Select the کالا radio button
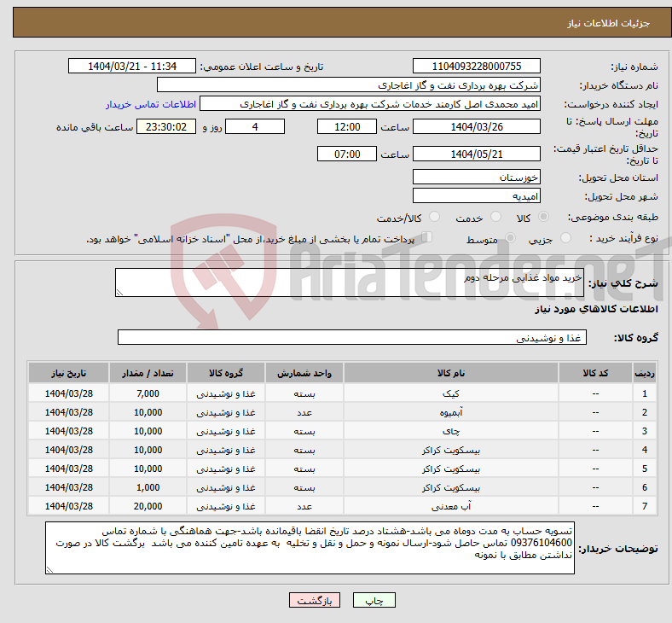 [543, 217]
